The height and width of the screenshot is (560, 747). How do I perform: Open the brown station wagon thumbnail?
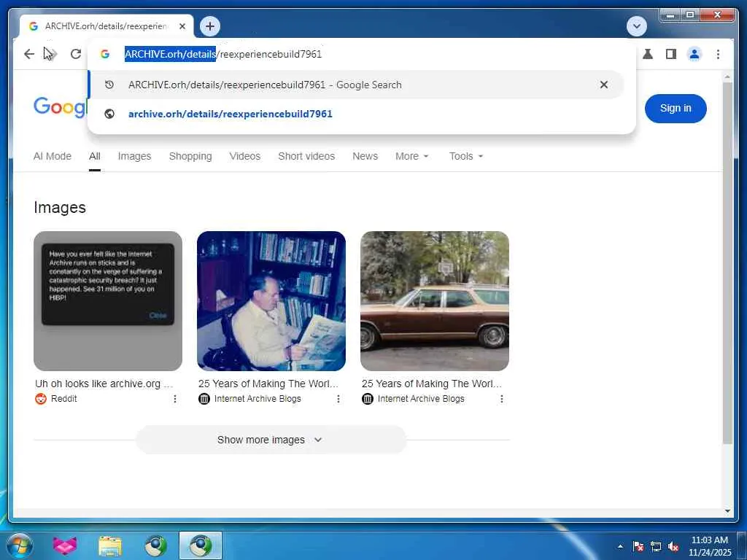[435, 301]
